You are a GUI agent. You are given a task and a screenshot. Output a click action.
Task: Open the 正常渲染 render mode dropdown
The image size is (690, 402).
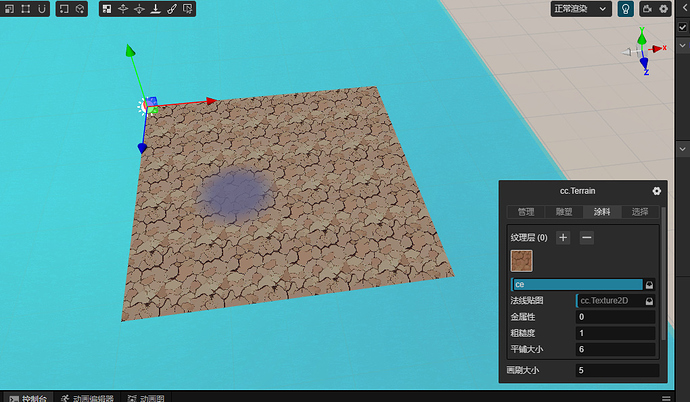[581, 9]
